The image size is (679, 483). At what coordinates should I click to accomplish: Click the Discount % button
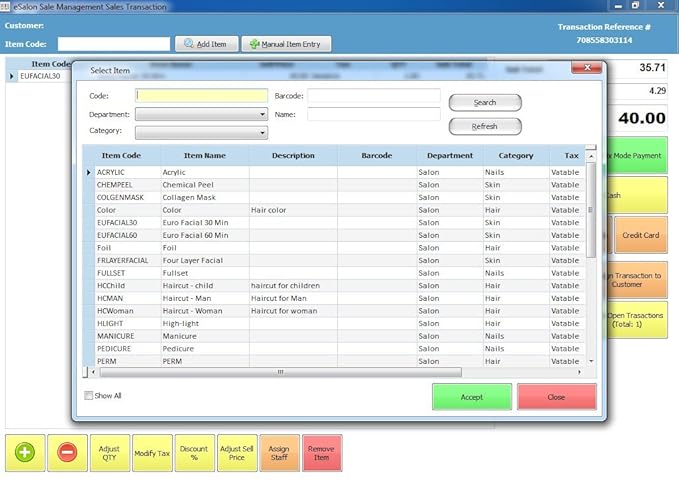coord(194,453)
